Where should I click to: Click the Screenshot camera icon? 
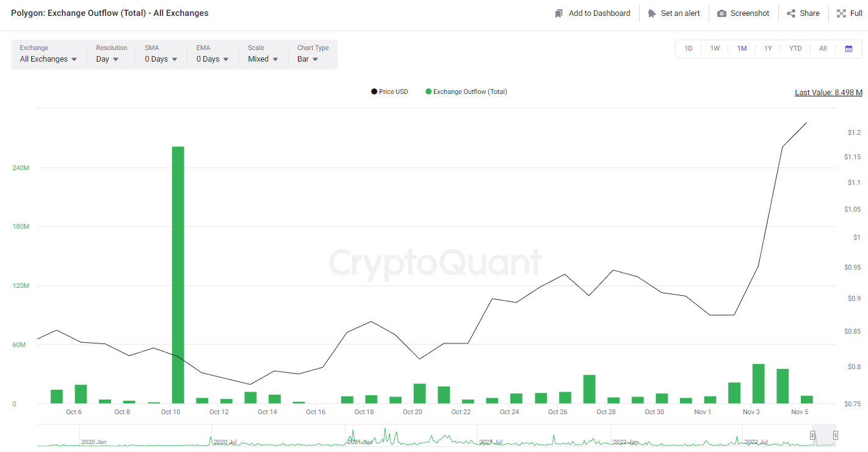coord(722,13)
